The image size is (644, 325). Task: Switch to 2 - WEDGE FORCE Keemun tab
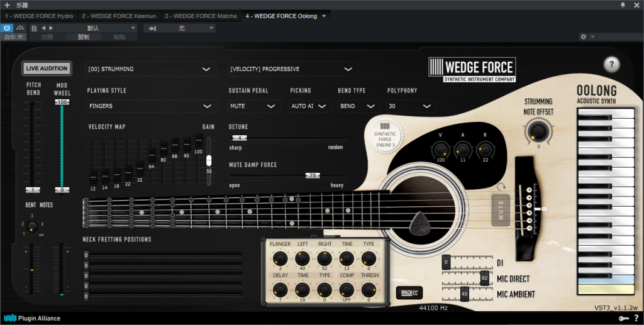coord(119,16)
